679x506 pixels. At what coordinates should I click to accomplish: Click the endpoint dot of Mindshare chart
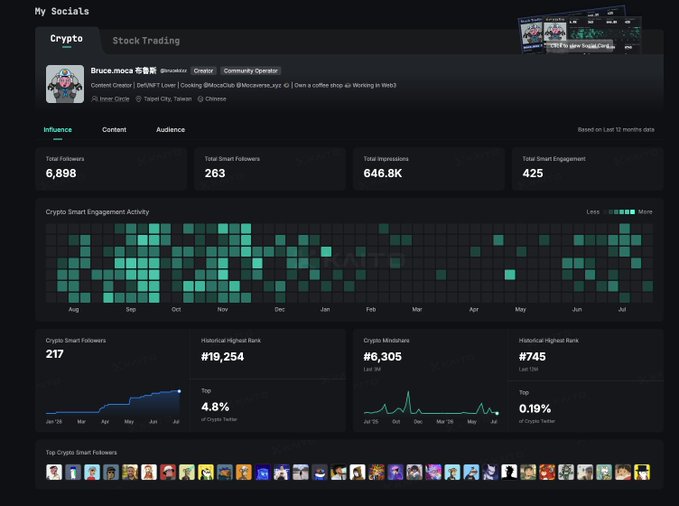tap(497, 413)
